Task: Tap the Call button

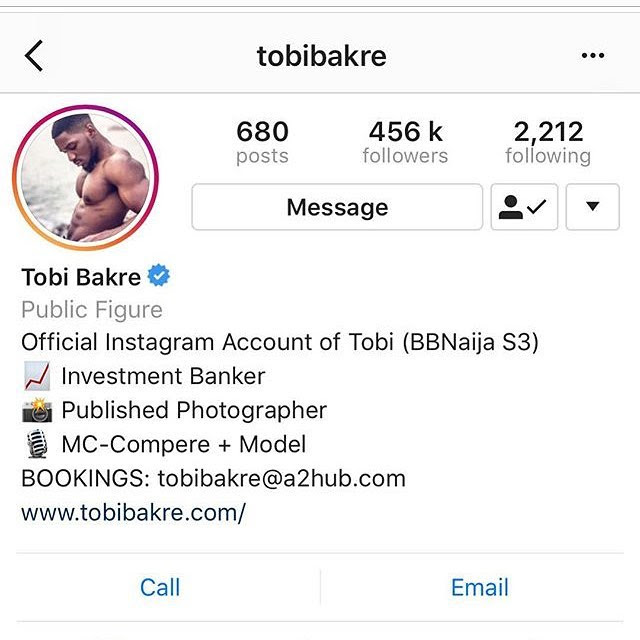Action: tap(160, 587)
